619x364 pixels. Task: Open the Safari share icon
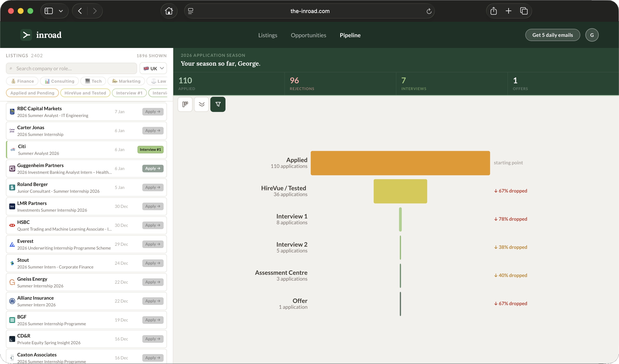494,11
